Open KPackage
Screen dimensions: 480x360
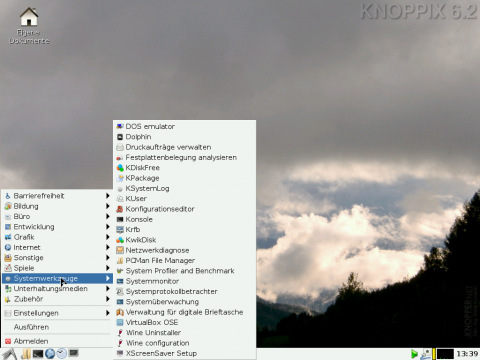pyautogui.click(x=184, y=178)
